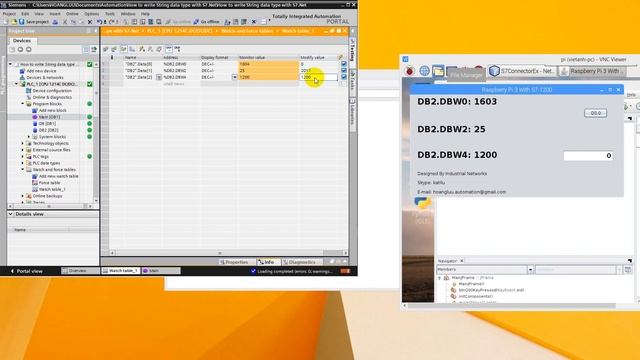Open the Help menu
640x360 pixels.
pyautogui.click(x=145, y=14)
